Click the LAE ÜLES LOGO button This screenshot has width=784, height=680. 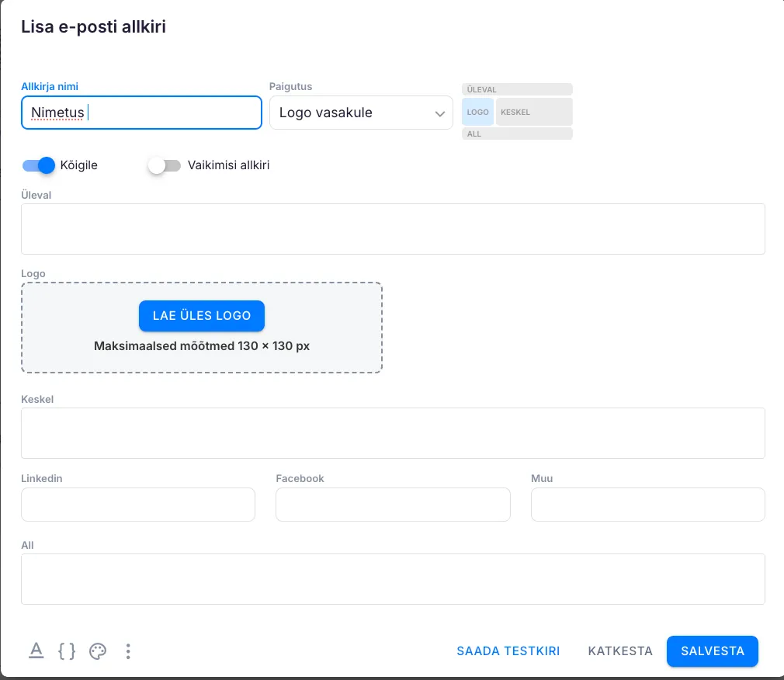click(202, 316)
